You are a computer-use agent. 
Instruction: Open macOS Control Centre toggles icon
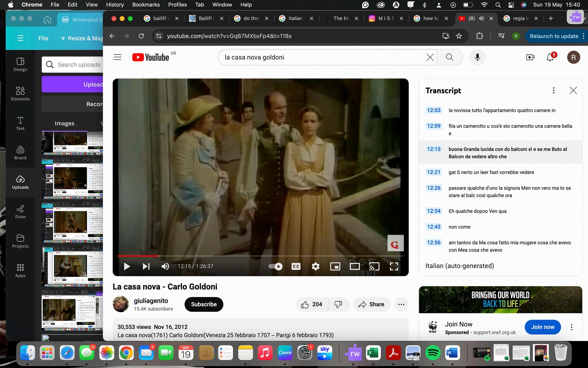point(511,5)
